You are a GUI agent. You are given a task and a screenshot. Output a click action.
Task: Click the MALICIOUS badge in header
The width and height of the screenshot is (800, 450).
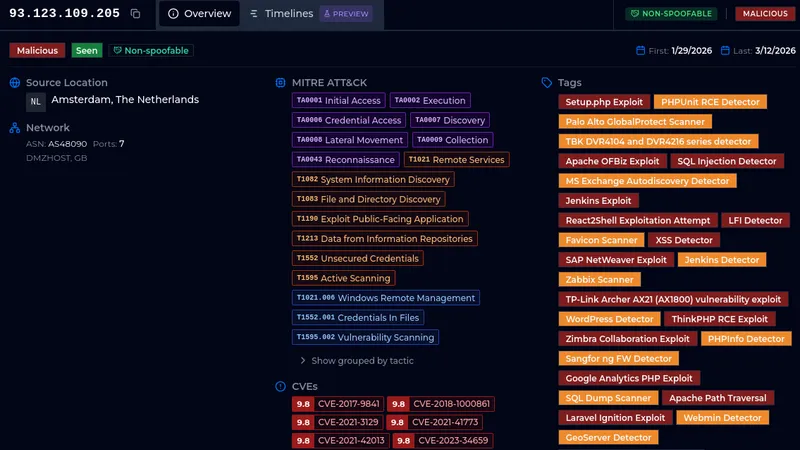click(x=765, y=14)
